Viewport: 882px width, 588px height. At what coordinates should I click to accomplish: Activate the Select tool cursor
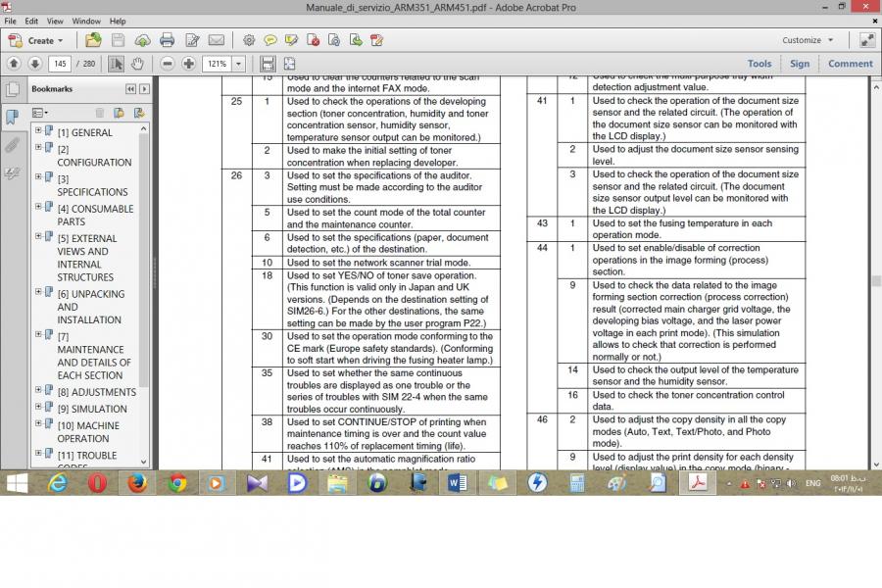[x=116, y=64]
